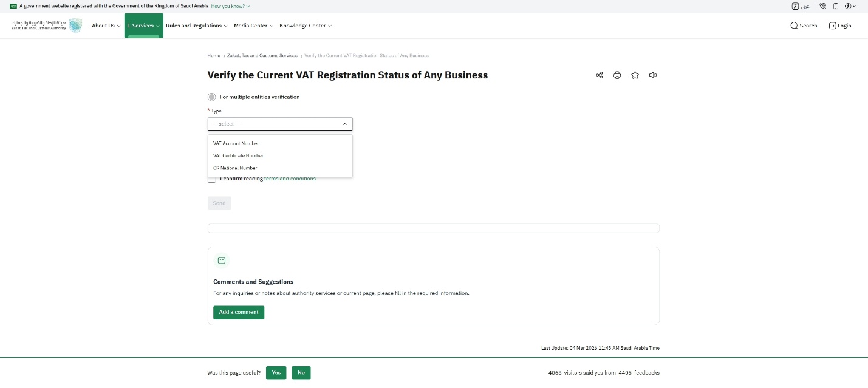Viewport: 868px width, 388px height.
Task: Listen to page with speaker icon
Action: pos(653,75)
